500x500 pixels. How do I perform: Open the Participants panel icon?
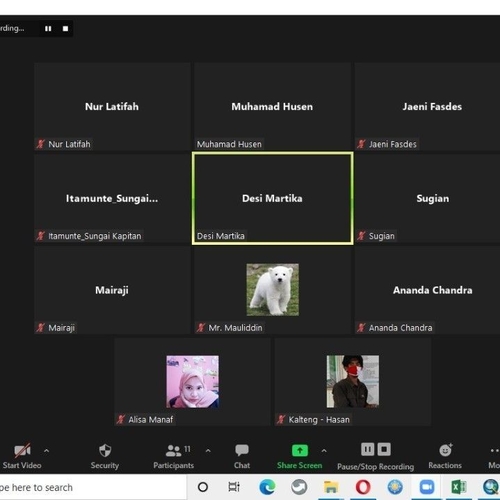(173, 451)
